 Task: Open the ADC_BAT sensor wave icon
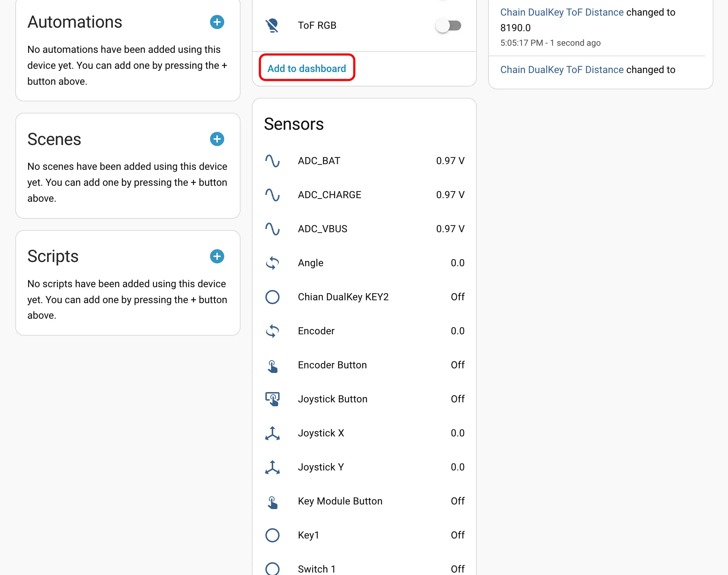point(272,161)
